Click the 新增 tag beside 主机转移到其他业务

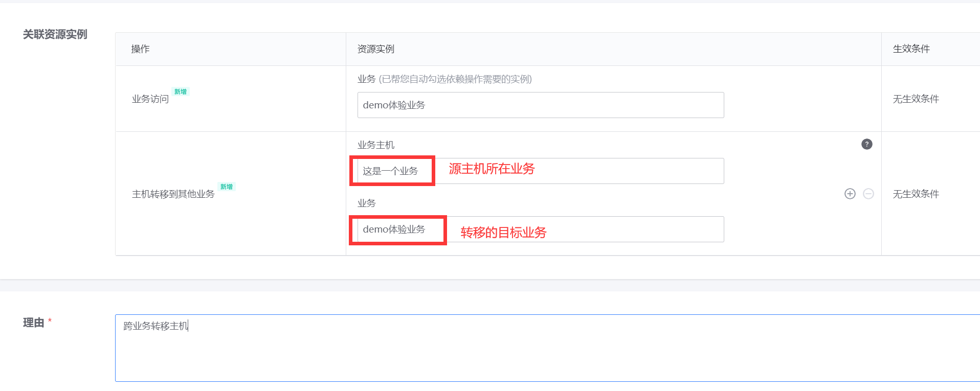point(227,187)
